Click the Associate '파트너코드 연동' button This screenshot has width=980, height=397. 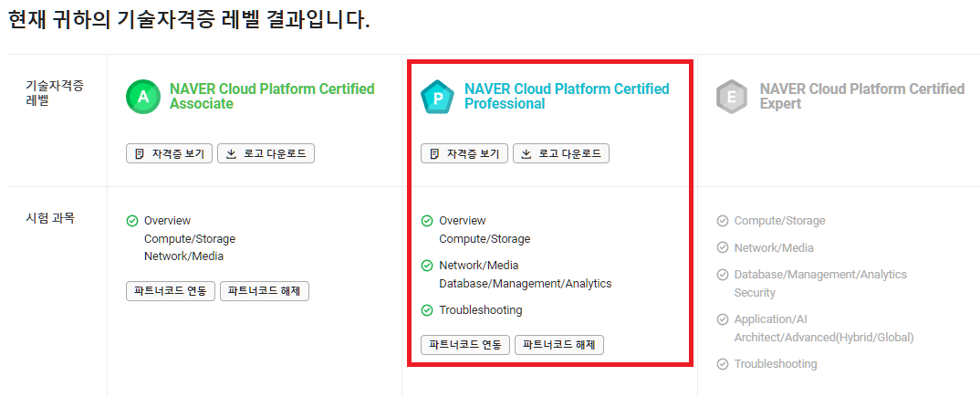pyautogui.click(x=171, y=291)
